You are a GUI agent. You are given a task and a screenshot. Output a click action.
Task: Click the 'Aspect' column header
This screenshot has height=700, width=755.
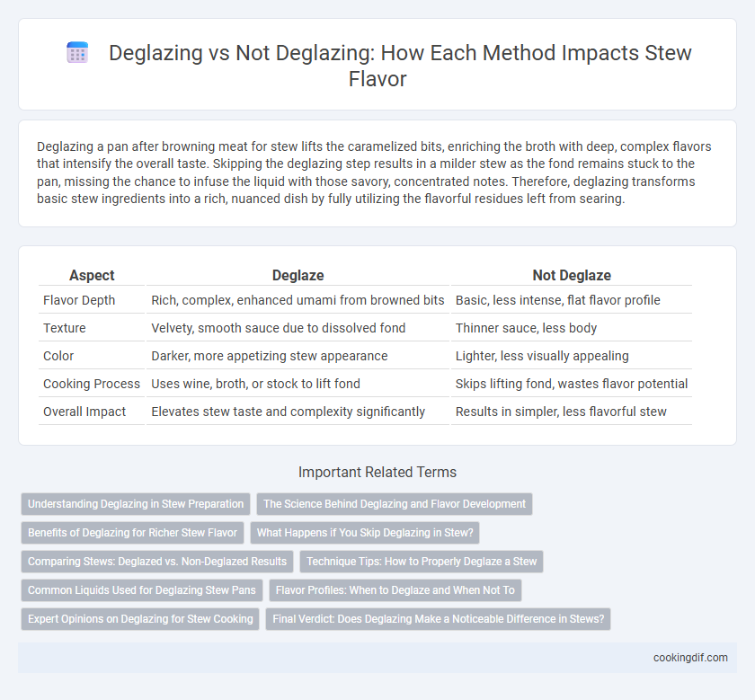[x=92, y=275]
